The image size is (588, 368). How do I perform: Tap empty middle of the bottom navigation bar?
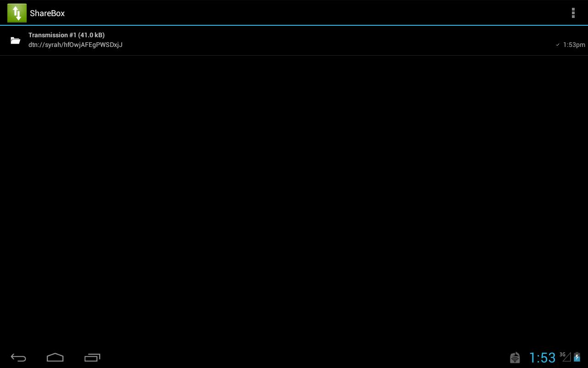pos(294,357)
